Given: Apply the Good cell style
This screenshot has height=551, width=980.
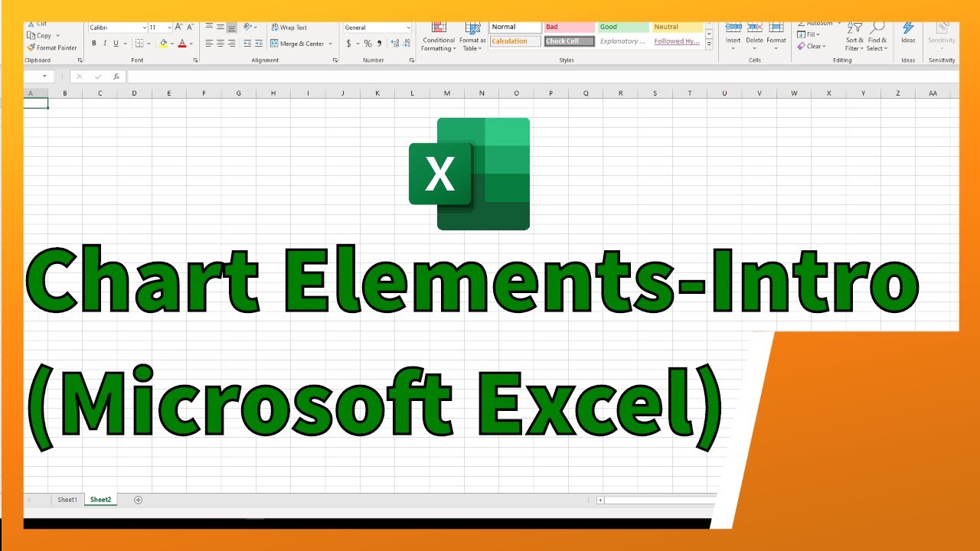Looking at the screenshot, I should (x=623, y=28).
